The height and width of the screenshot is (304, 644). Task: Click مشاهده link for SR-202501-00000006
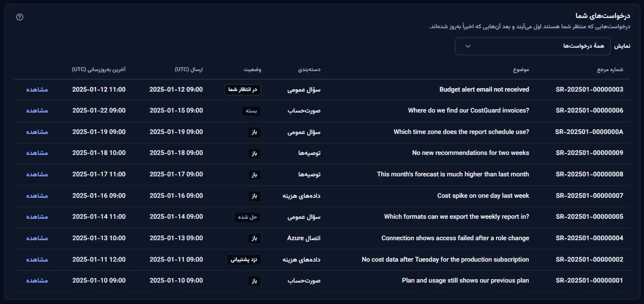[x=37, y=111]
